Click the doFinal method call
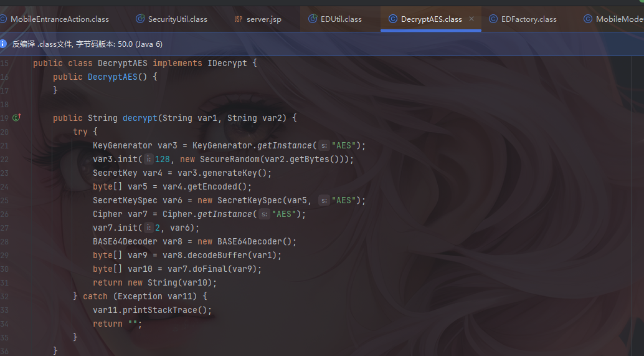Viewport: 644px width, 356px height. [210, 269]
